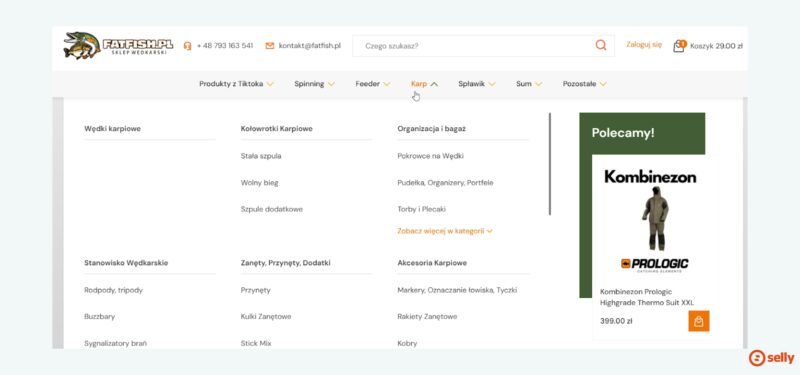Click the search magnifier icon
Screen dimensions: 800x375
(x=601, y=45)
